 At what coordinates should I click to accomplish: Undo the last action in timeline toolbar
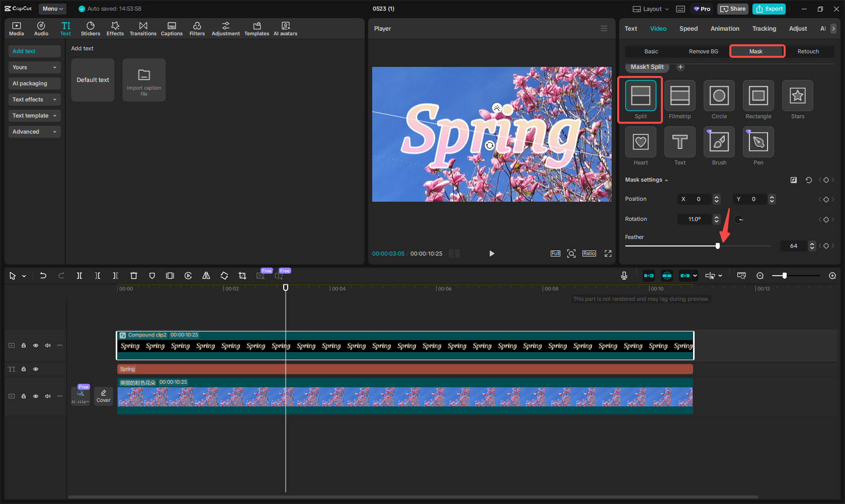[x=43, y=276]
